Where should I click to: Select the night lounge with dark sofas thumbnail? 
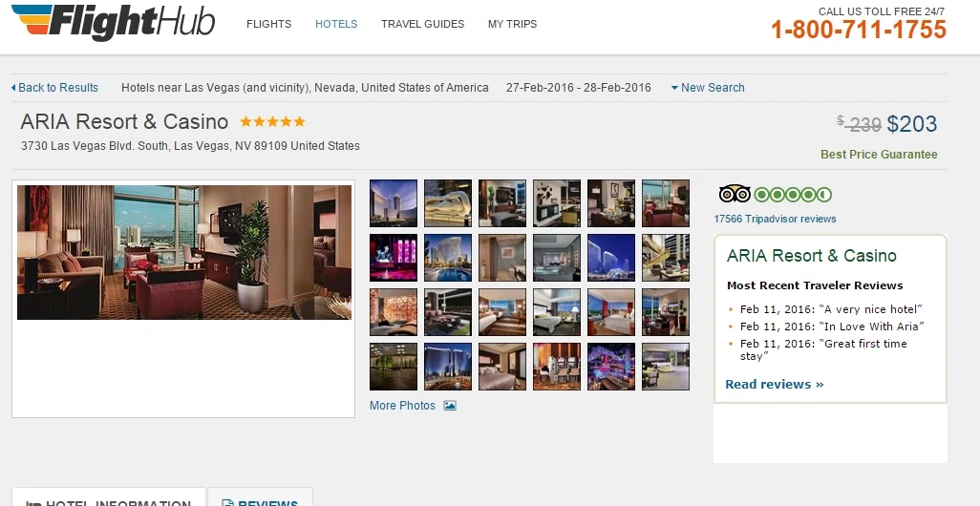[x=448, y=312]
